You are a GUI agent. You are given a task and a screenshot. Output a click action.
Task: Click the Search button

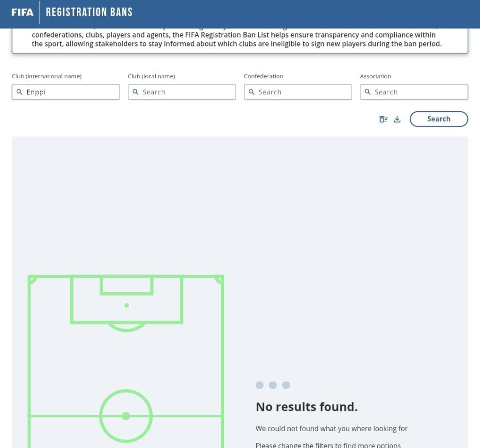pos(439,119)
